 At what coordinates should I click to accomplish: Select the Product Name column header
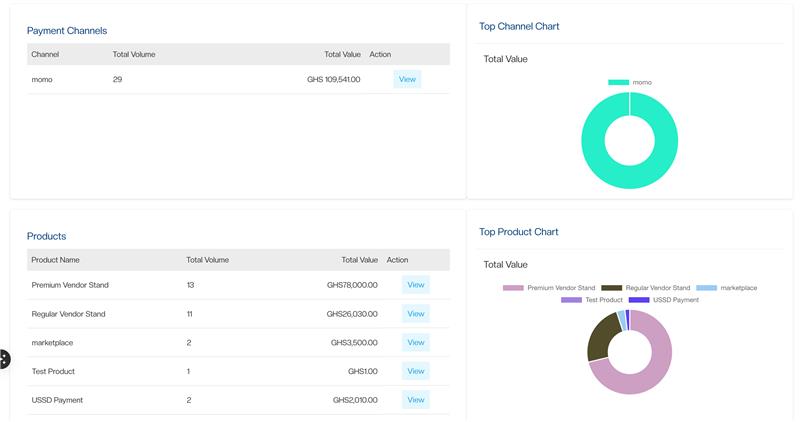pos(56,260)
